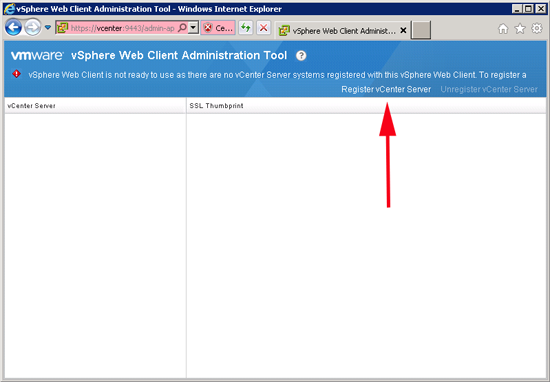
Task: Click the vCenter Server column header
Action: [95, 106]
